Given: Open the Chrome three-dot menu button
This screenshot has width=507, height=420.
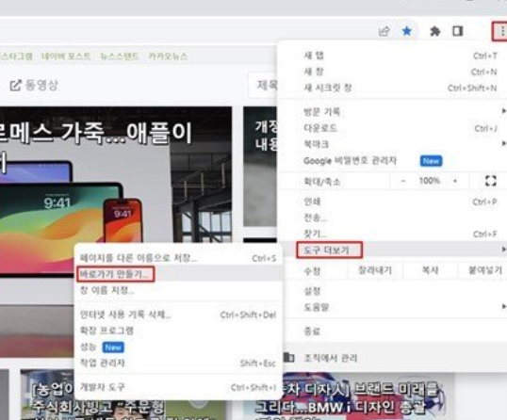Looking at the screenshot, I should pos(502,31).
